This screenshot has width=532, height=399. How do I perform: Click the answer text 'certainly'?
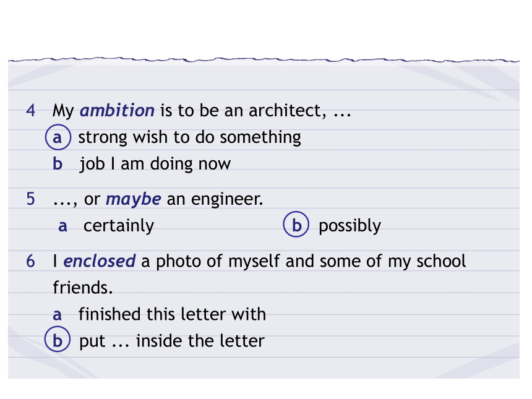119,226
